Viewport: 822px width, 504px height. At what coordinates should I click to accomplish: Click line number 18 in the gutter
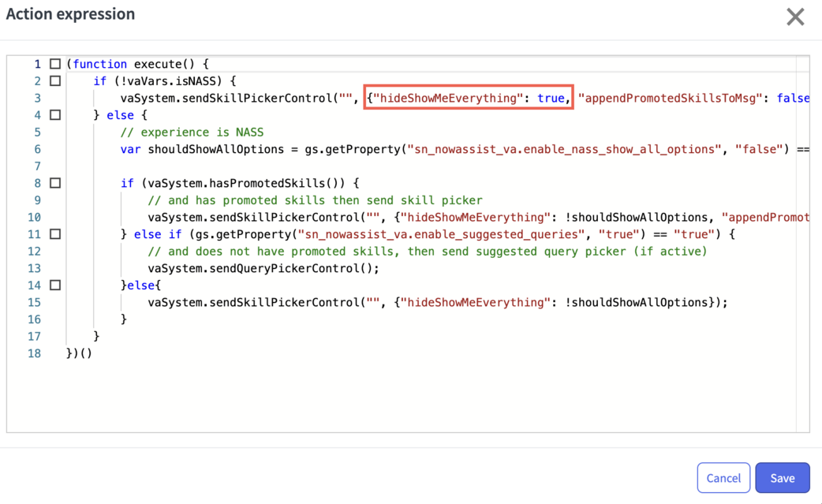click(x=34, y=353)
